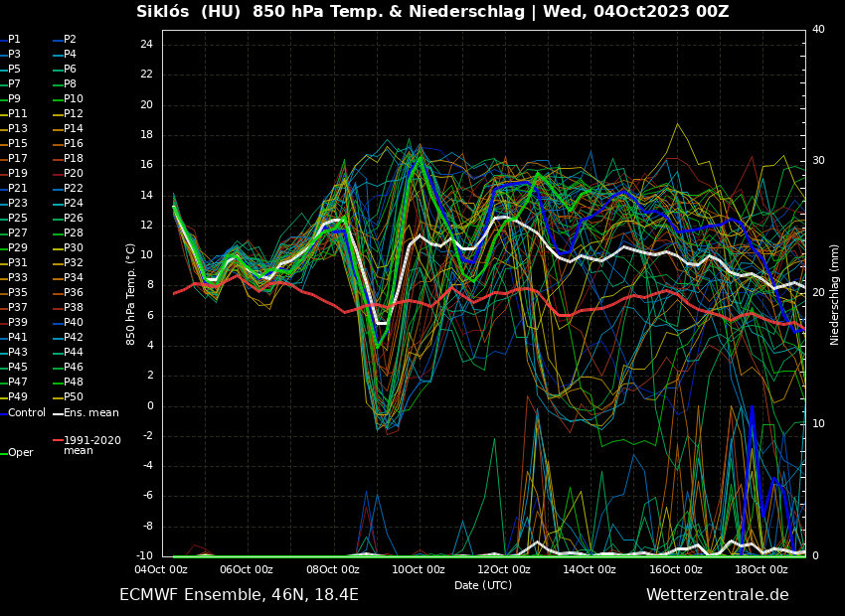Image resolution: width=845 pixels, height=616 pixels.
Task: Click the Wetterzentrale.de text
Action: (717, 595)
